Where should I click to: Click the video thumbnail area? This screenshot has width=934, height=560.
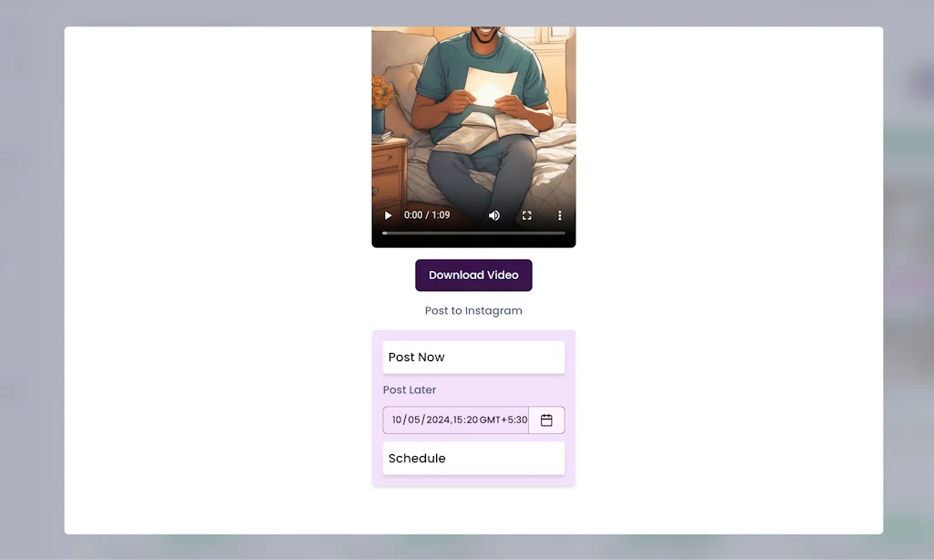[x=473, y=119]
